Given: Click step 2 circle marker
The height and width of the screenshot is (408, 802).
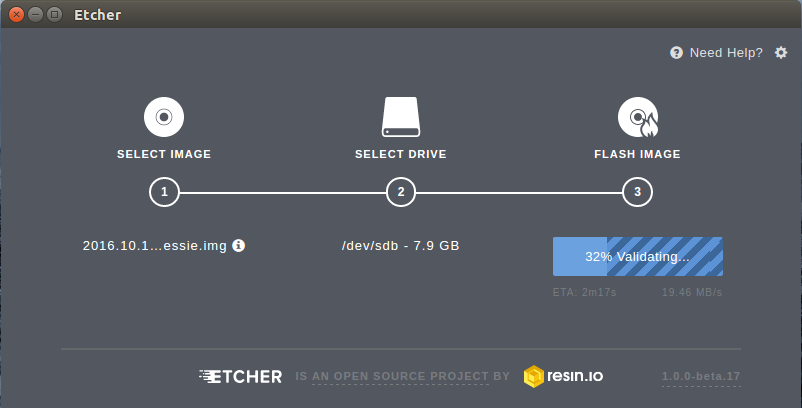Looking at the screenshot, I should [x=401, y=192].
